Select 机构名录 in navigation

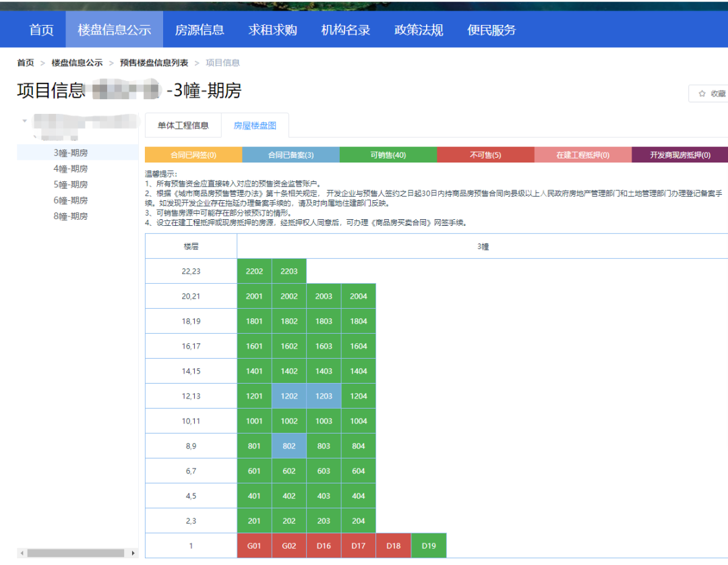345,30
